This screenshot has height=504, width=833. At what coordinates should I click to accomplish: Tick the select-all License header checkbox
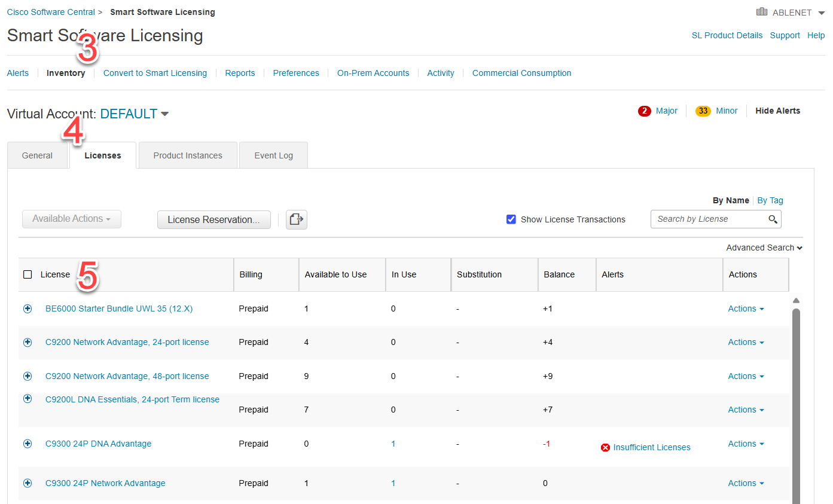(28, 274)
